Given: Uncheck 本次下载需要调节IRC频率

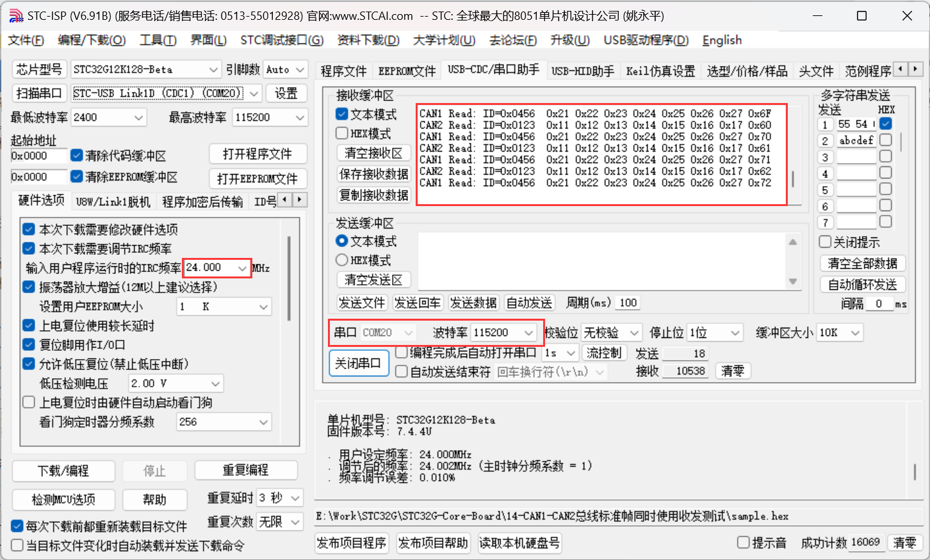Looking at the screenshot, I should [29, 248].
